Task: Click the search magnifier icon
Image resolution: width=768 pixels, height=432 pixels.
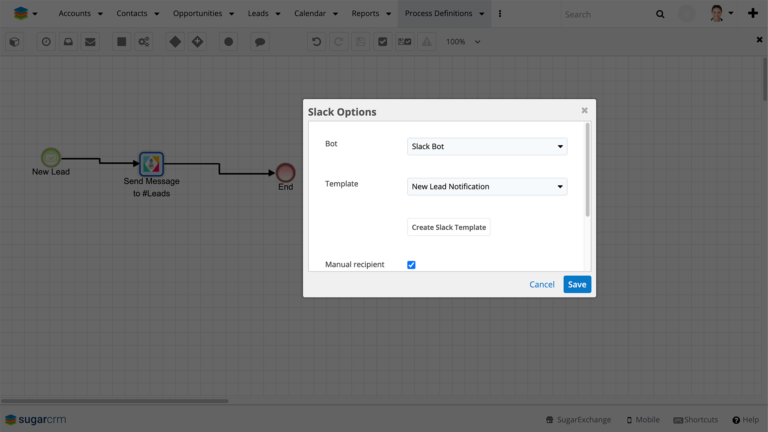Action: click(660, 14)
